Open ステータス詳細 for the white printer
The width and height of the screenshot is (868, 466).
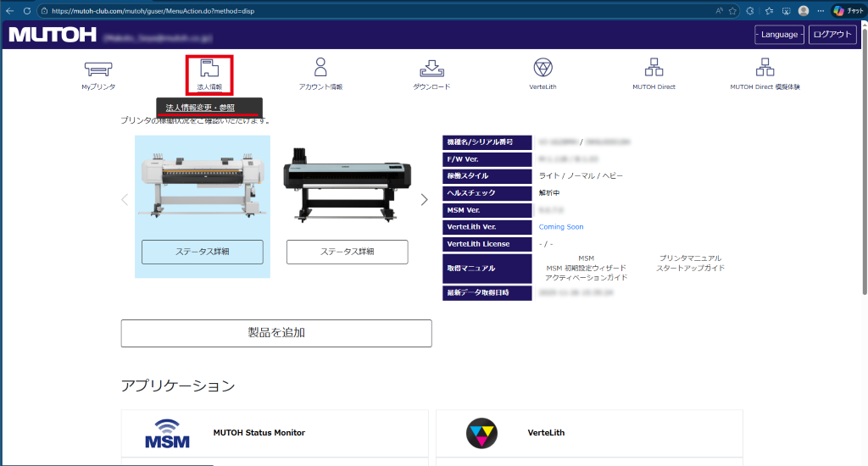(202, 252)
